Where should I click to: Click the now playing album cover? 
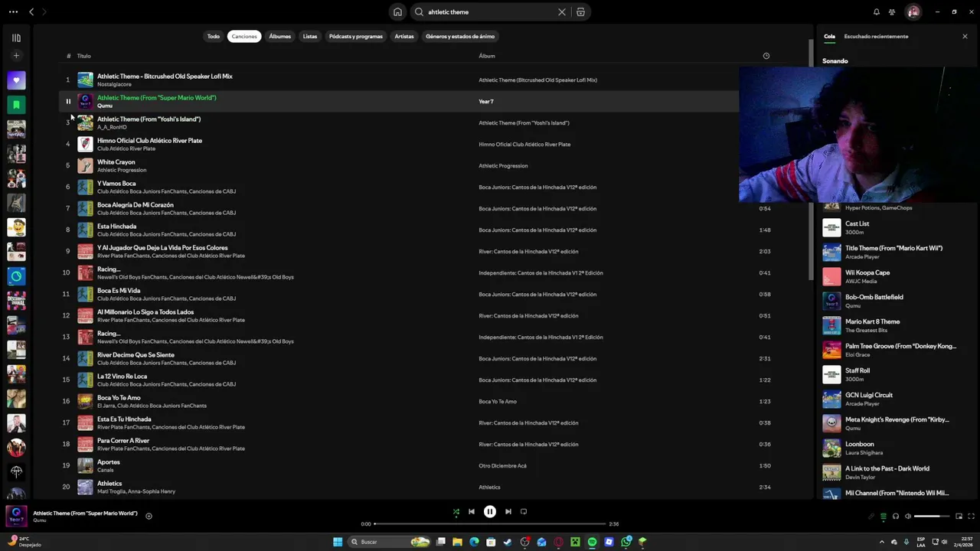pyautogui.click(x=16, y=517)
